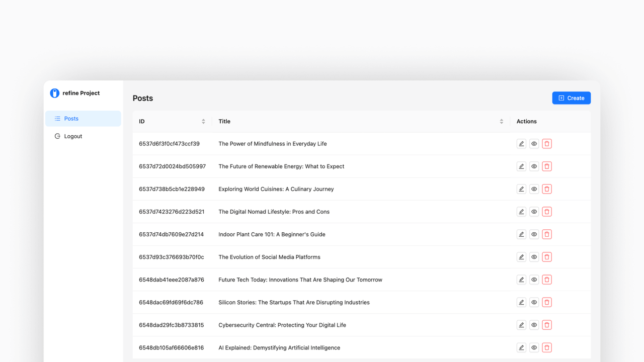644x362 pixels.
Task: Click the refine Project logo icon
Action: click(55, 93)
